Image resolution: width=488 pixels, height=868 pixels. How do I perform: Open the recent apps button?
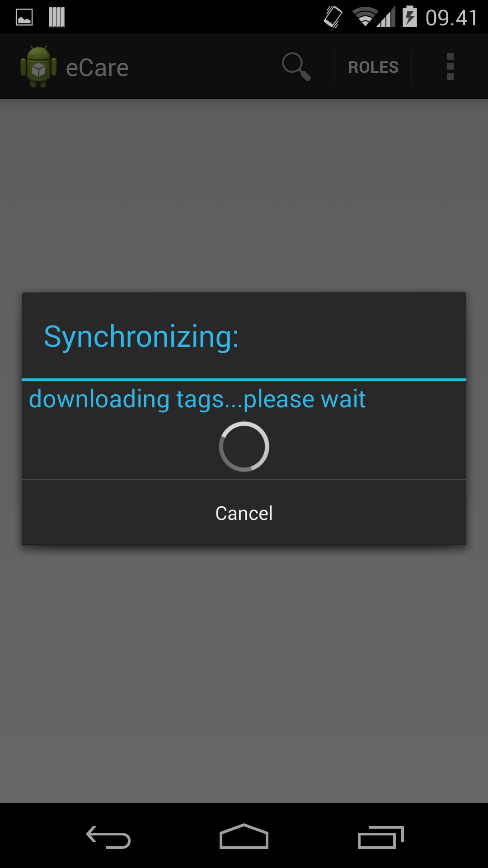pos(380,836)
